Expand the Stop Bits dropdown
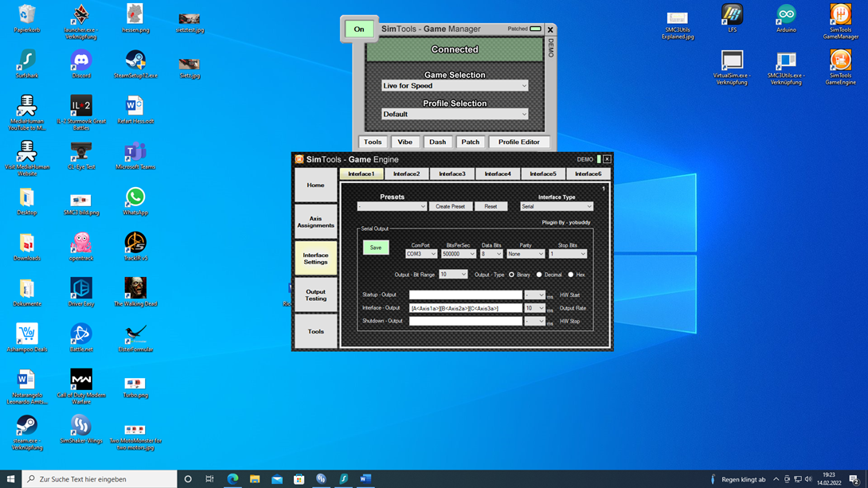The width and height of the screenshot is (868, 488). point(568,254)
